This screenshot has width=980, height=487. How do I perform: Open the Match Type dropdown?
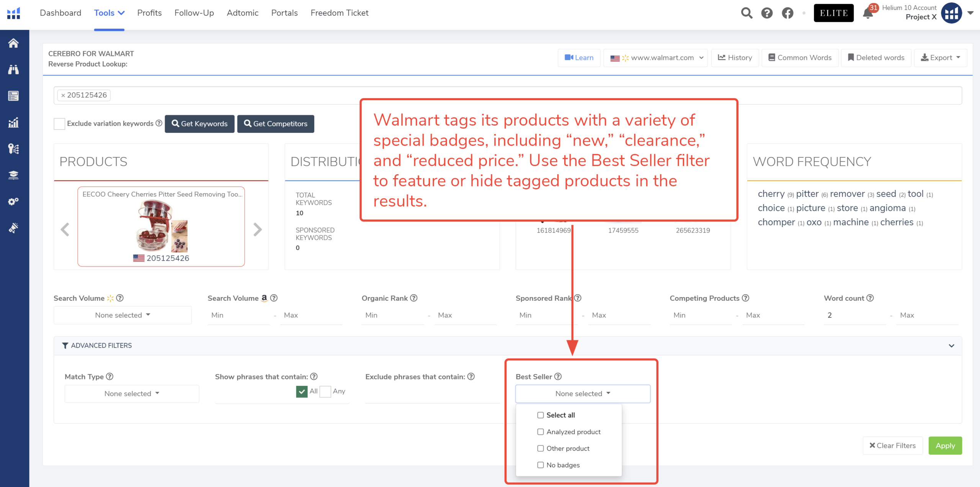(x=132, y=394)
